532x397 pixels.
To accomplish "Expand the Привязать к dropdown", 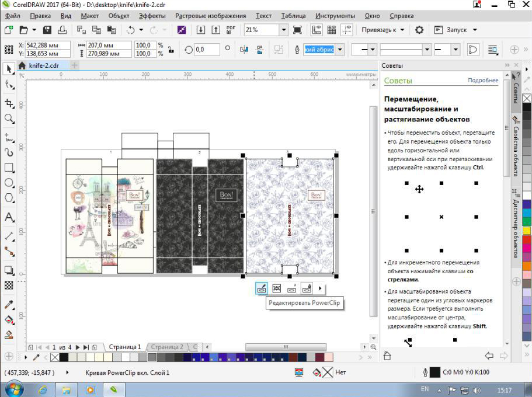I will (x=402, y=30).
